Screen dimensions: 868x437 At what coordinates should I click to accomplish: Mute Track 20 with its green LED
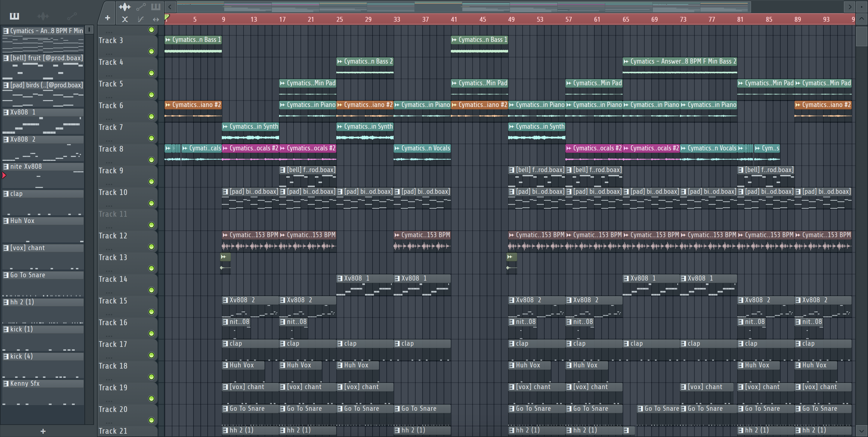pos(152,420)
